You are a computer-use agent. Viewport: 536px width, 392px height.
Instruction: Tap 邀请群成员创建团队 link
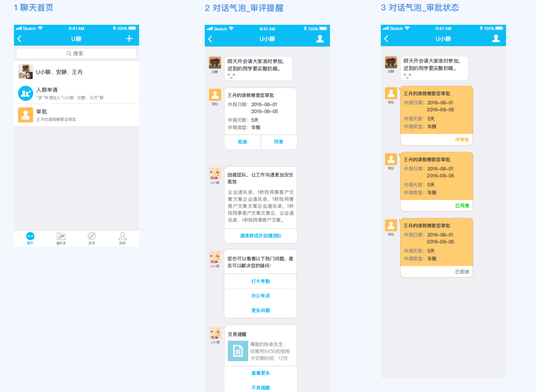(260, 236)
